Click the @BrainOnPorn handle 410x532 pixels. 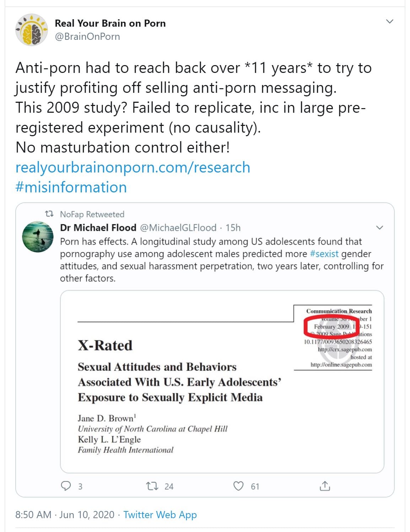(x=87, y=37)
